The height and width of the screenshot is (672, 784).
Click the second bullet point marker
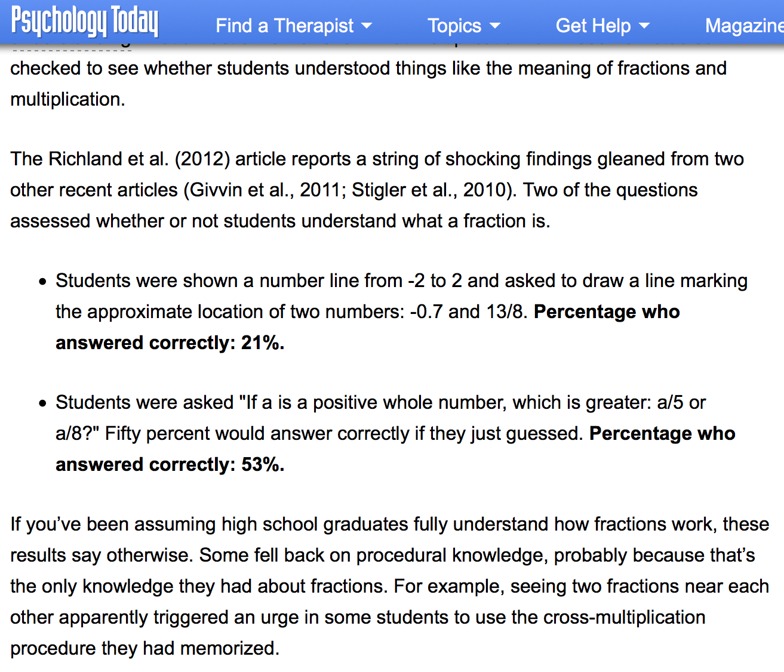click(x=42, y=403)
